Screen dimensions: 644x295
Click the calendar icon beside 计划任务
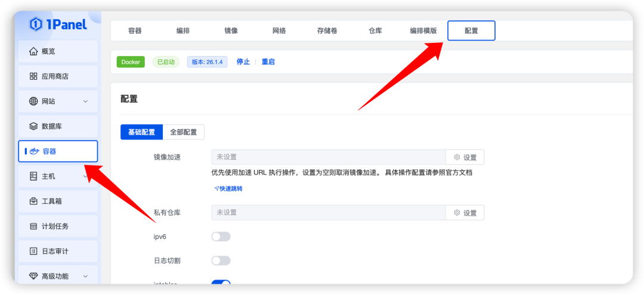point(33,226)
